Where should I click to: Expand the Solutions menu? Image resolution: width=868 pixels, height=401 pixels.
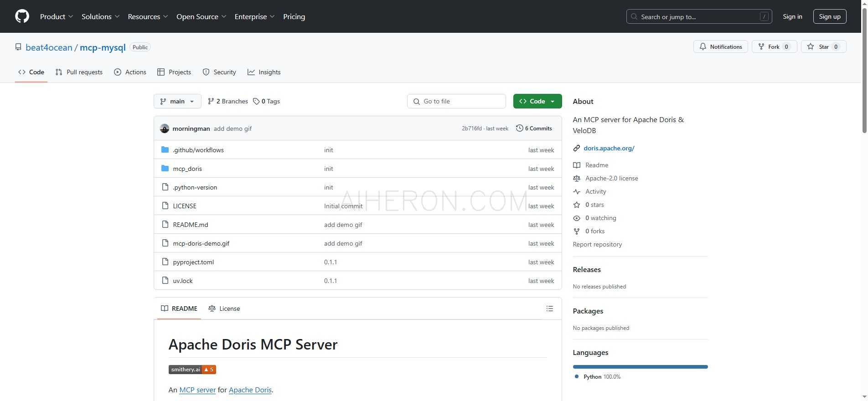(x=101, y=16)
